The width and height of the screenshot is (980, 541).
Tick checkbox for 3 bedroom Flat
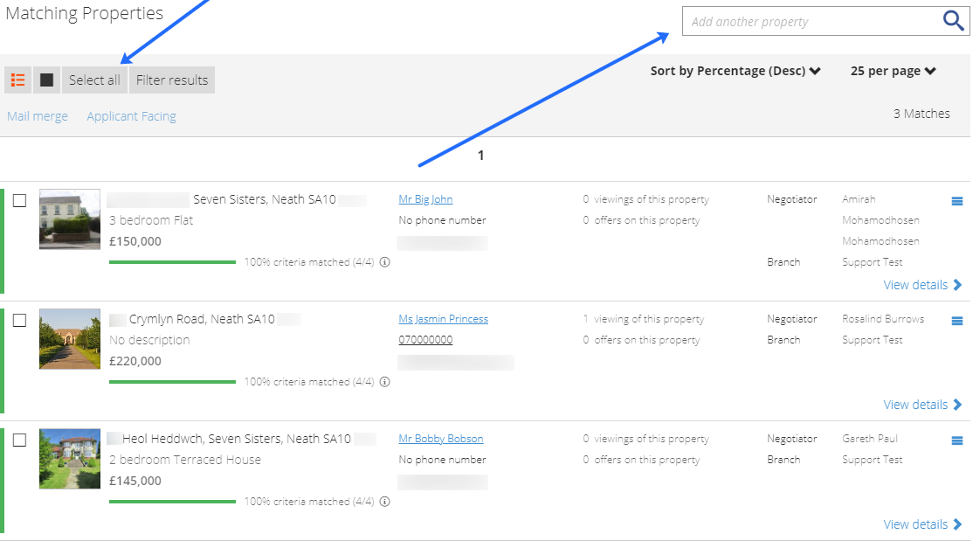pyautogui.click(x=20, y=201)
